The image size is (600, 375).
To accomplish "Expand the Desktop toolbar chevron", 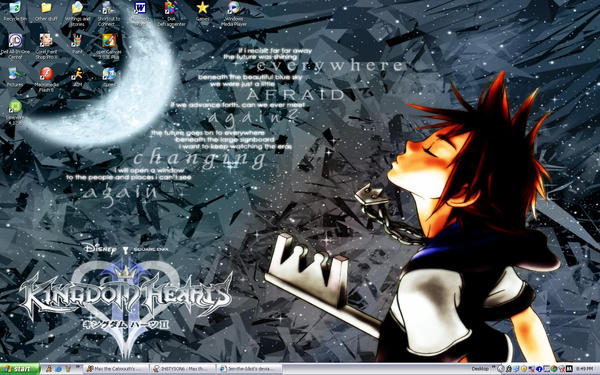I will coord(494,366).
